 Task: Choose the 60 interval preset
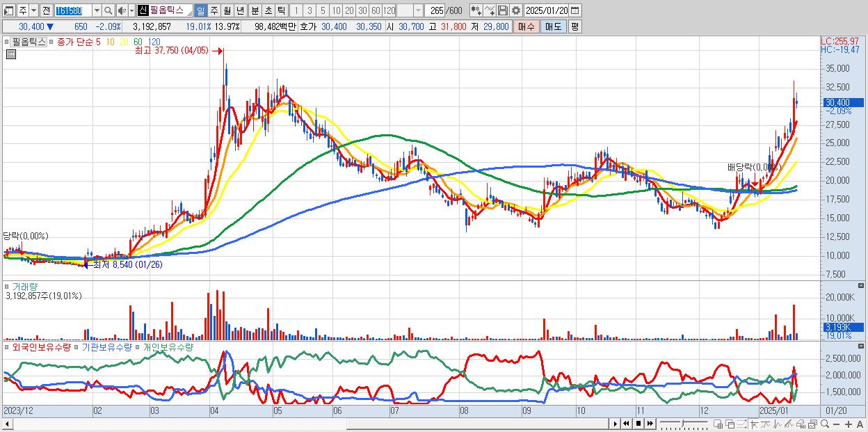376,10
